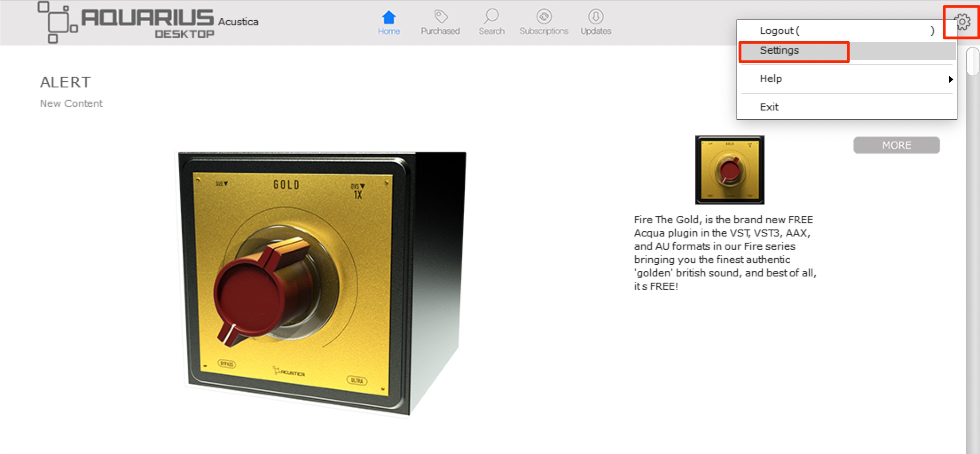Viewport: 980px width, 454px height.
Task: Expand the Help submenu
Action: point(847,79)
